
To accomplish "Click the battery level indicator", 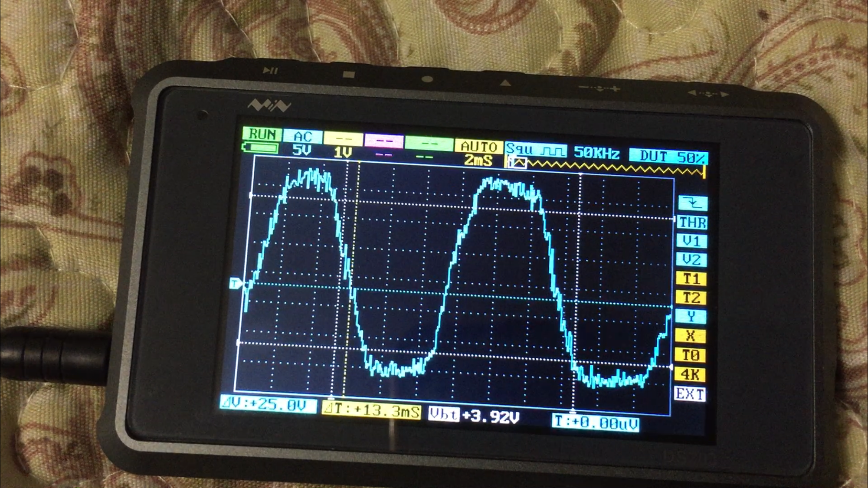I will [261, 148].
